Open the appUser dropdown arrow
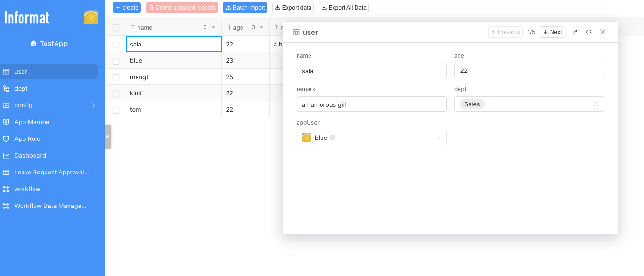This screenshot has width=644, height=276. pyautogui.click(x=438, y=138)
